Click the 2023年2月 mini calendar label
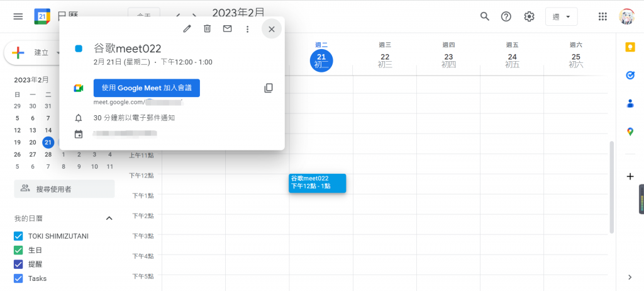Image resolution: width=644 pixels, height=291 pixels. [31, 79]
